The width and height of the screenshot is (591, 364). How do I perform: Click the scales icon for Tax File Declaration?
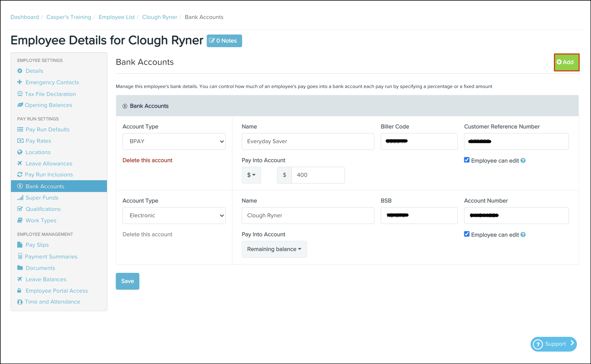pyautogui.click(x=20, y=94)
